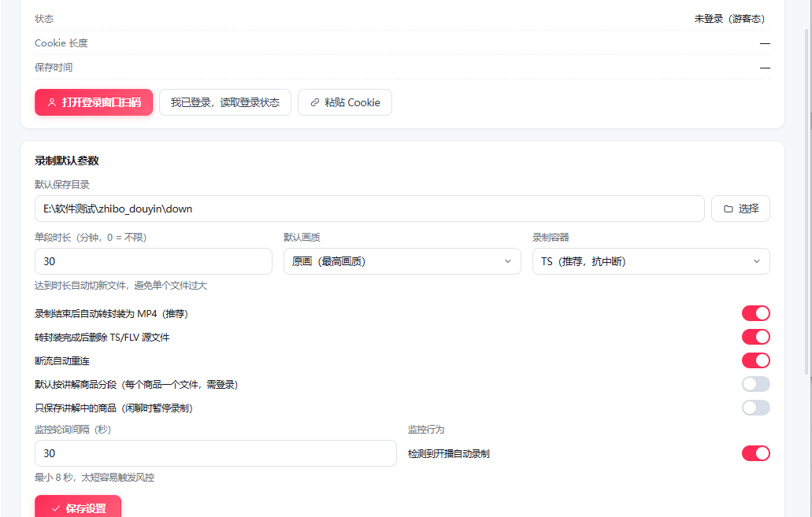Click the link icon beside 粘贴 Cookie

pyautogui.click(x=315, y=102)
